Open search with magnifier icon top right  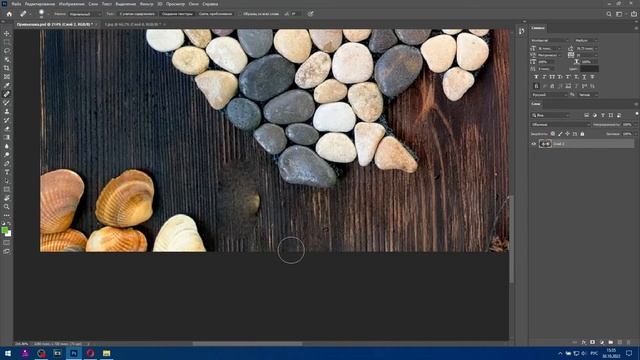point(609,14)
